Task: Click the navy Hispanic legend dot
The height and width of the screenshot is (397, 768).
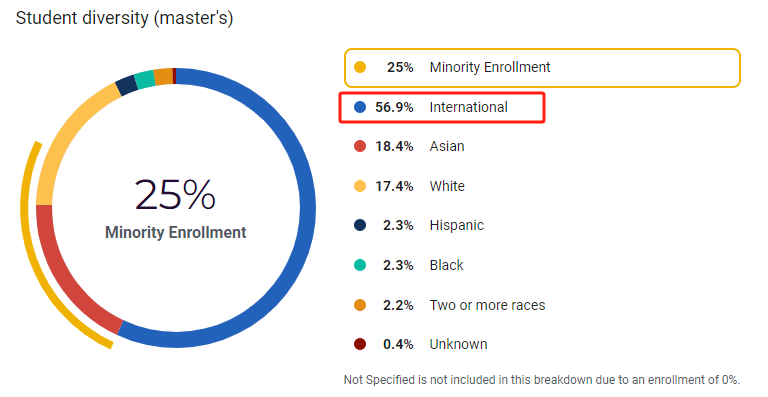Action: pyautogui.click(x=360, y=225)
